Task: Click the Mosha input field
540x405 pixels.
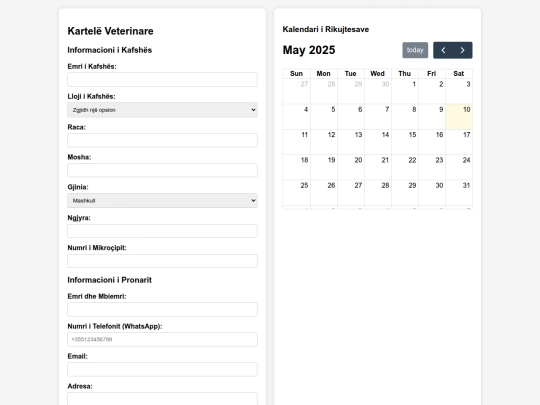Action: (x=162, y=170)
